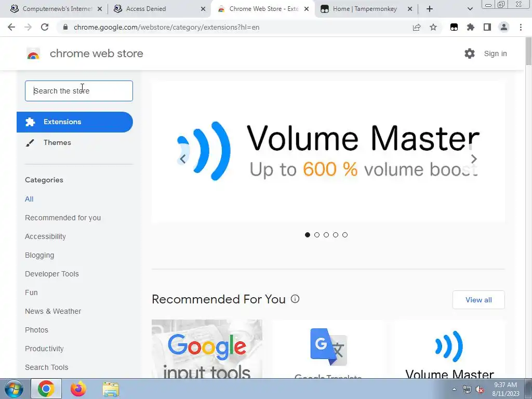Open the Photos category
Screen dimensions: 532x399
click(37, 330)
